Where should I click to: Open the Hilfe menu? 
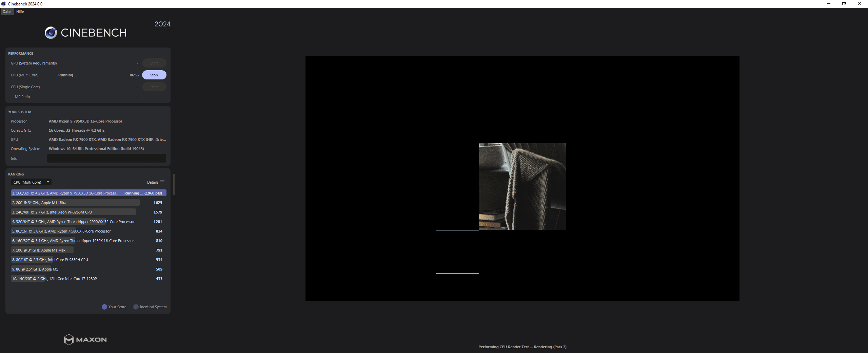[20, 12]
